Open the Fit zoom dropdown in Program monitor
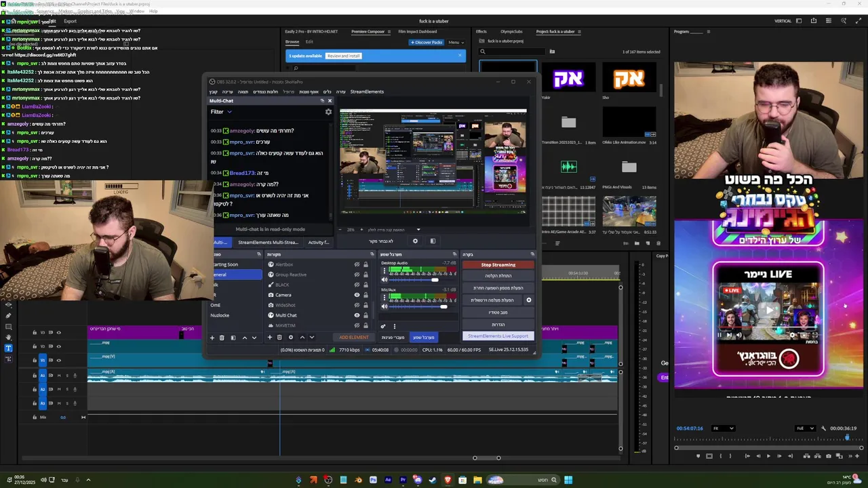This screenshot has width=868, height=488. click(723, 428)
